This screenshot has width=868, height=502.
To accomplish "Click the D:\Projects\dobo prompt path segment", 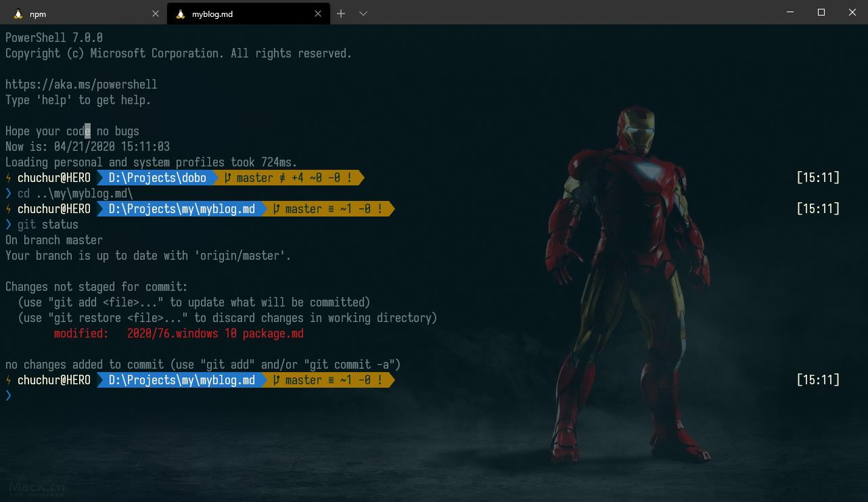I will click(158, 178).
